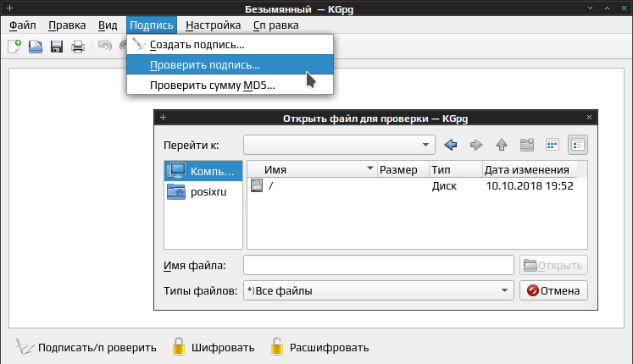Image resolution: width=633 pixels, height=364 pixels.
Task: Click the Расшифровать unlock button
Action: click(x=319, y=347)
